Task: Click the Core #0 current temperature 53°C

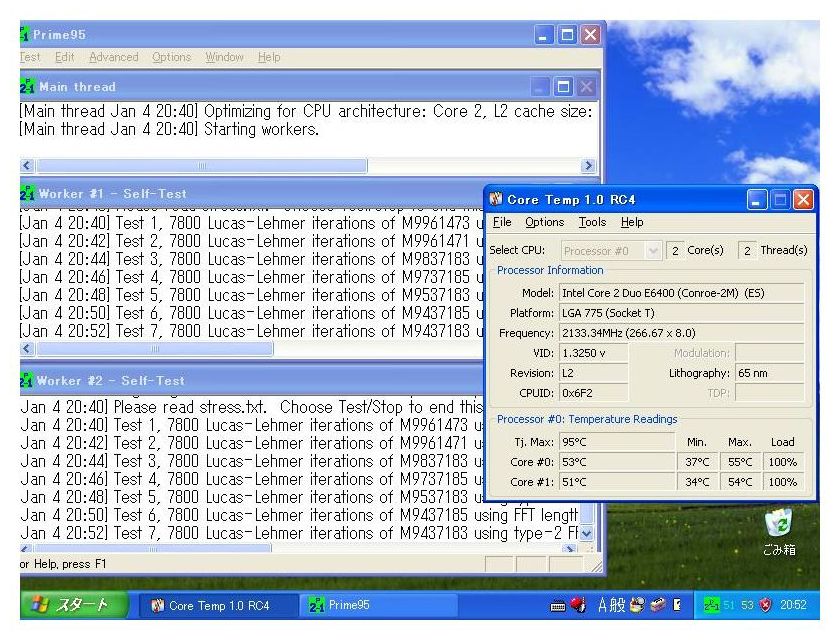Action: coord(617,462)
